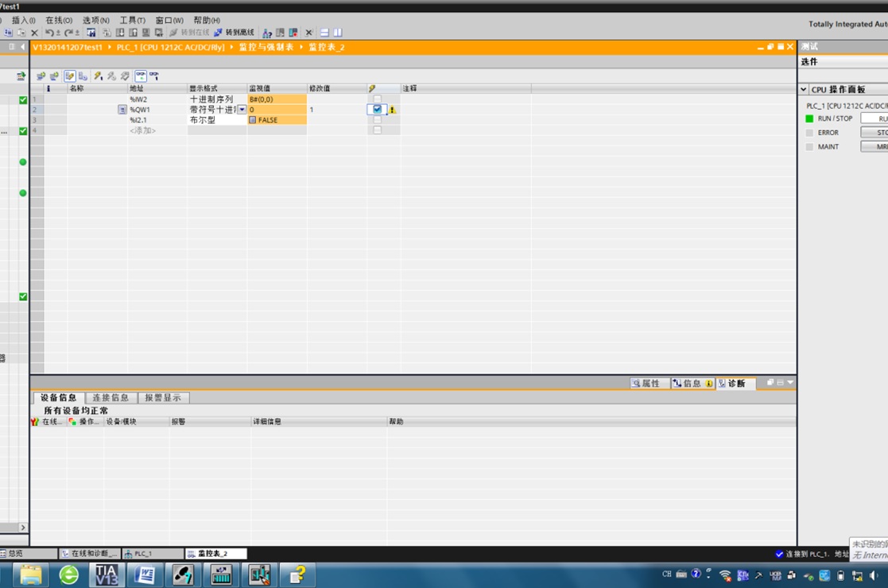The height and width of the screenshot is (588, 888).
Task: Open the 总览 portal view button
Action: 28,554
